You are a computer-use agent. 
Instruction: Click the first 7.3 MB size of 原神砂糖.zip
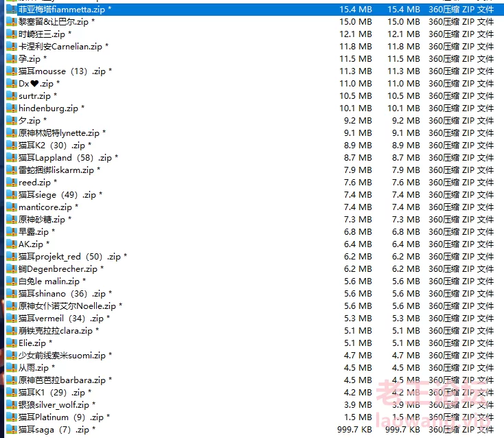click(x=358, y=220)
